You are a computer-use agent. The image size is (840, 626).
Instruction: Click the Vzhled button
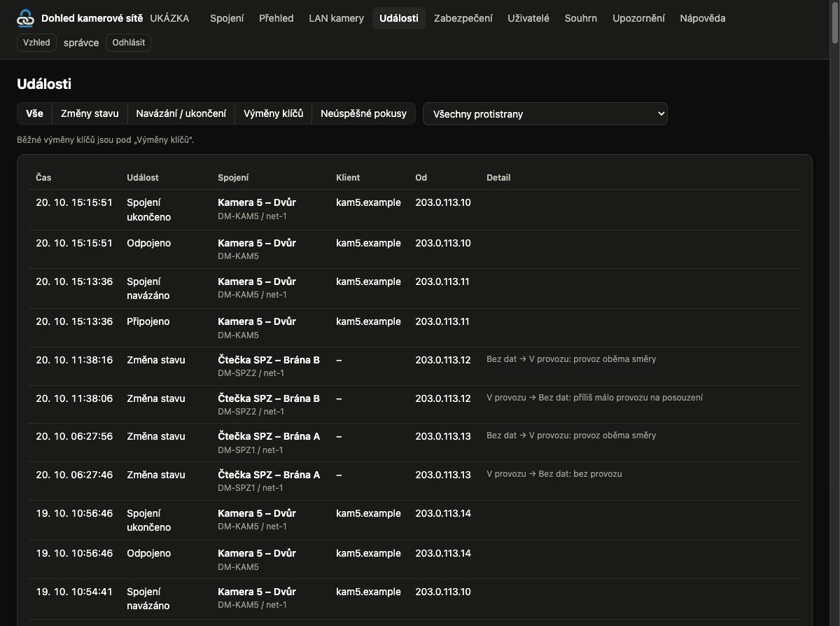coord(36,43)
